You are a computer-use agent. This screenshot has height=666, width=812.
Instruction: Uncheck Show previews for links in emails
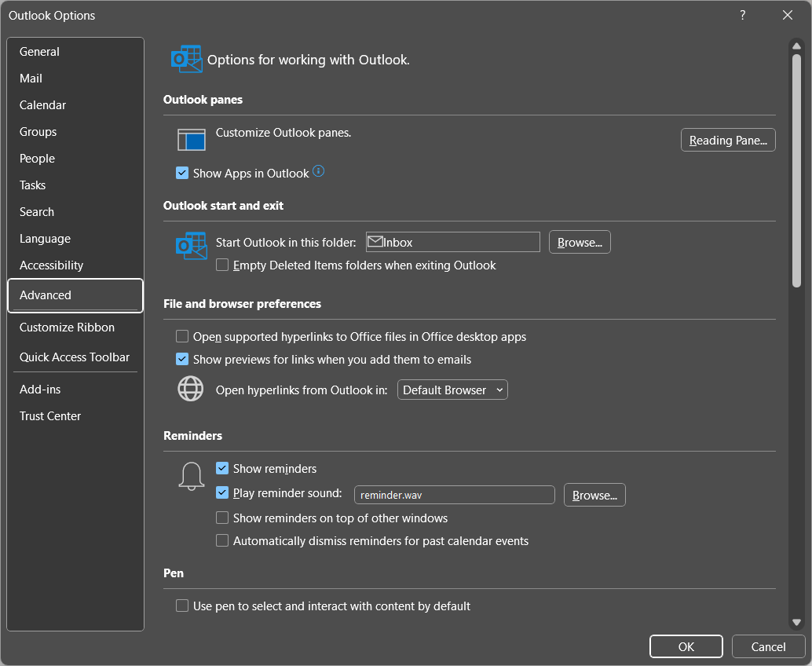pyautogui.click(x=181, y=359)
